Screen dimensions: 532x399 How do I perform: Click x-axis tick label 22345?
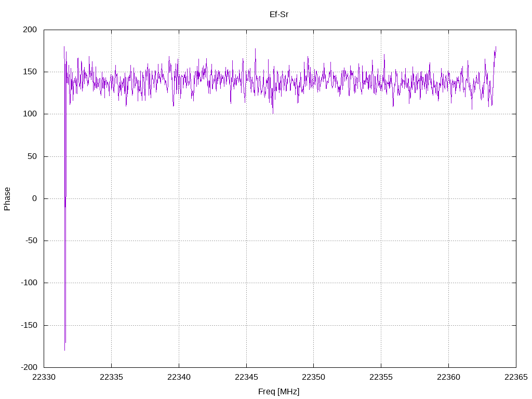(x=246, y=377)
